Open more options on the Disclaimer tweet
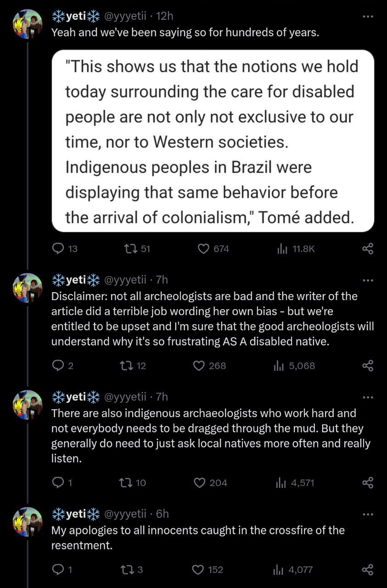 [x=368, y=280]
